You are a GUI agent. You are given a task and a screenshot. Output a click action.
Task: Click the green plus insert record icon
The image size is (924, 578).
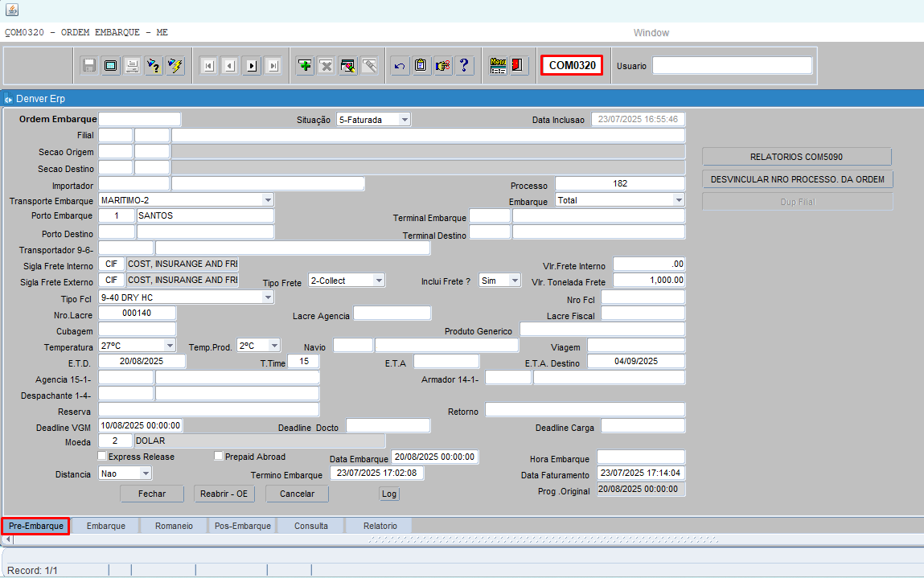click(x=305, y=66)
